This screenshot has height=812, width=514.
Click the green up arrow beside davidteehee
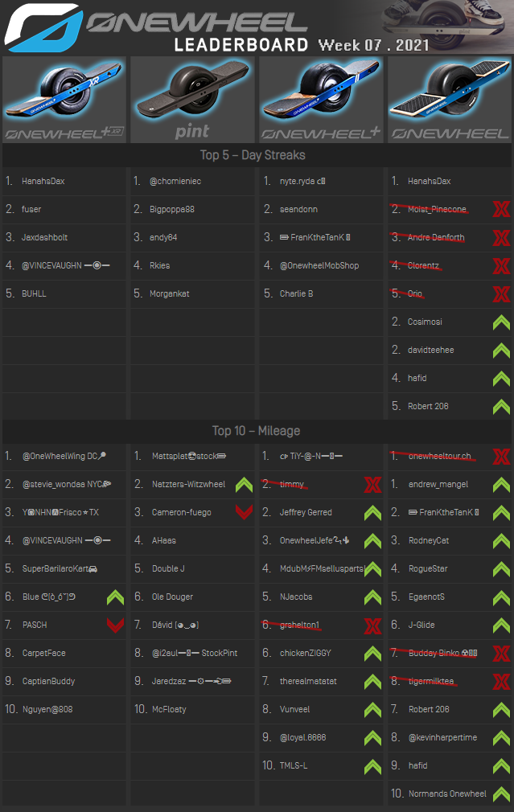pos(500,351)
